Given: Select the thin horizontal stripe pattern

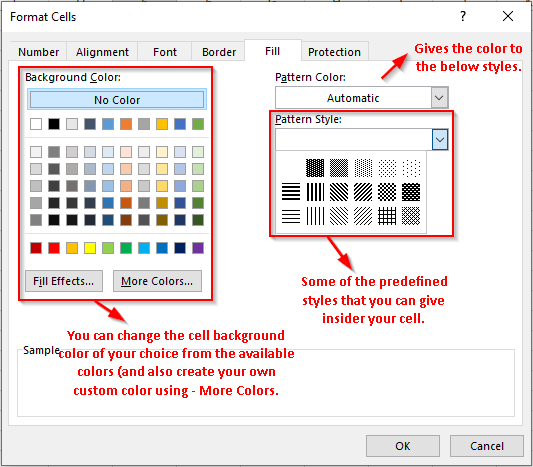Looking at the screenshot, I should [291, 216].
